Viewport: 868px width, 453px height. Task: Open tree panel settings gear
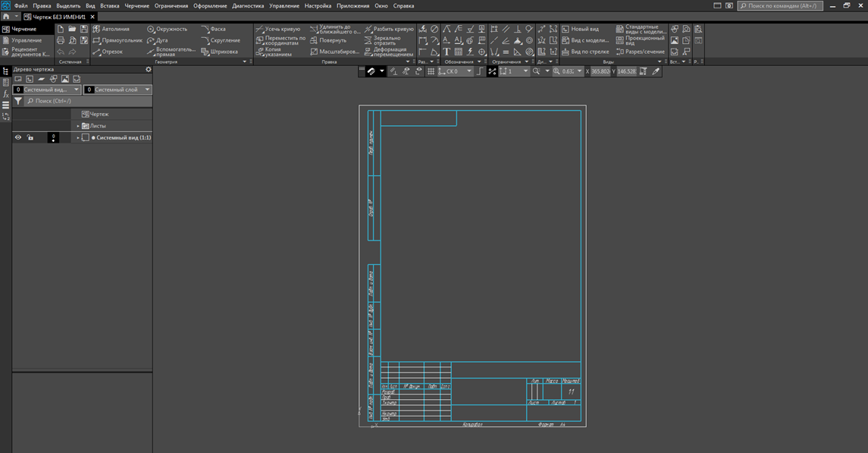(148, 69)
